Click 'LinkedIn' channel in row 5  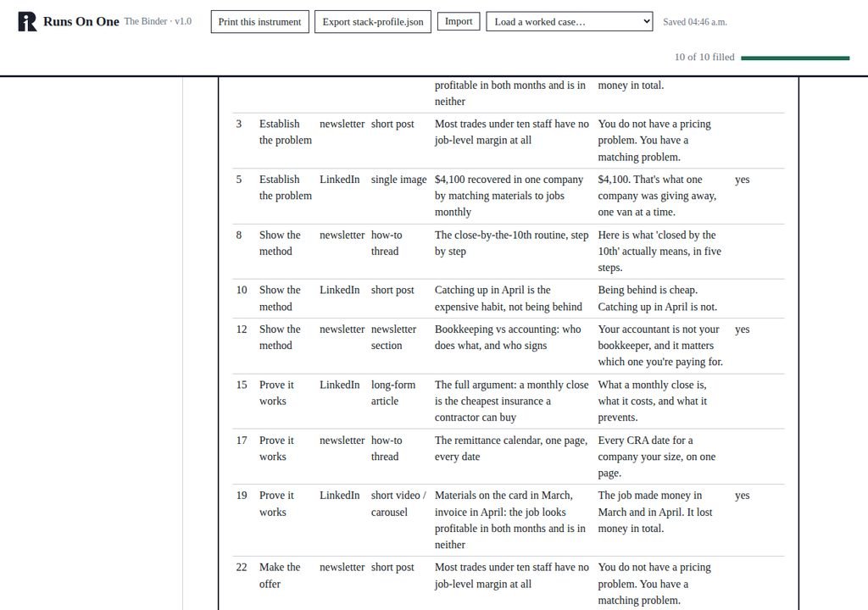point(339,180)
